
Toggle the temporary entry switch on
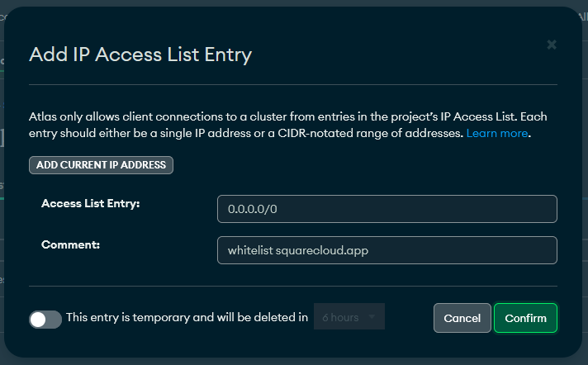point(45,320)
